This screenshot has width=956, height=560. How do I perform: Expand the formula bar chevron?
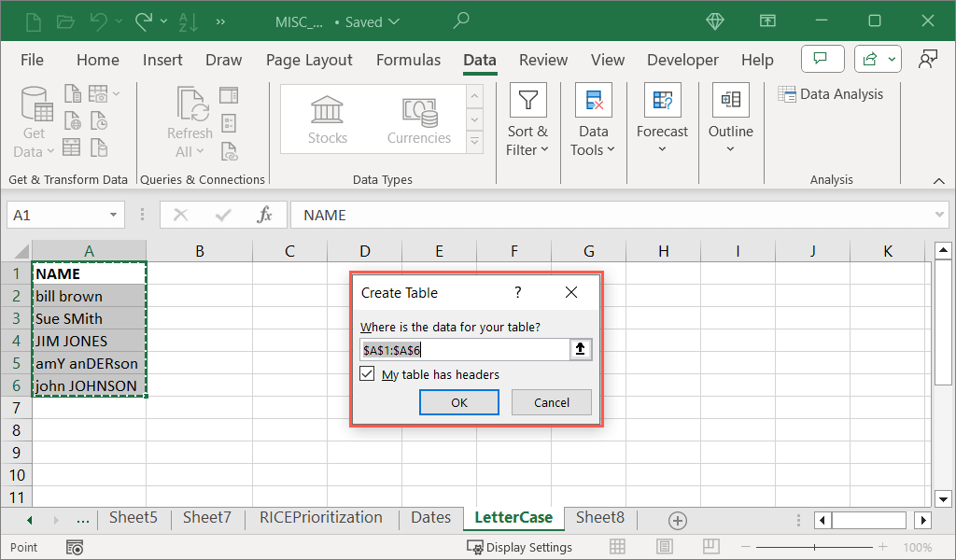[x=940, y=215]
